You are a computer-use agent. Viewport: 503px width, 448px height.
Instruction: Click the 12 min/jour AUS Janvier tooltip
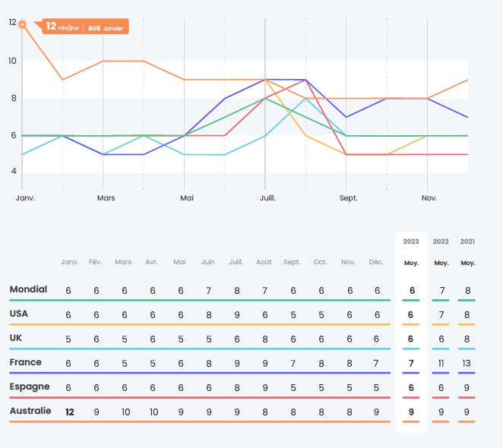click(x=85, y=27)
